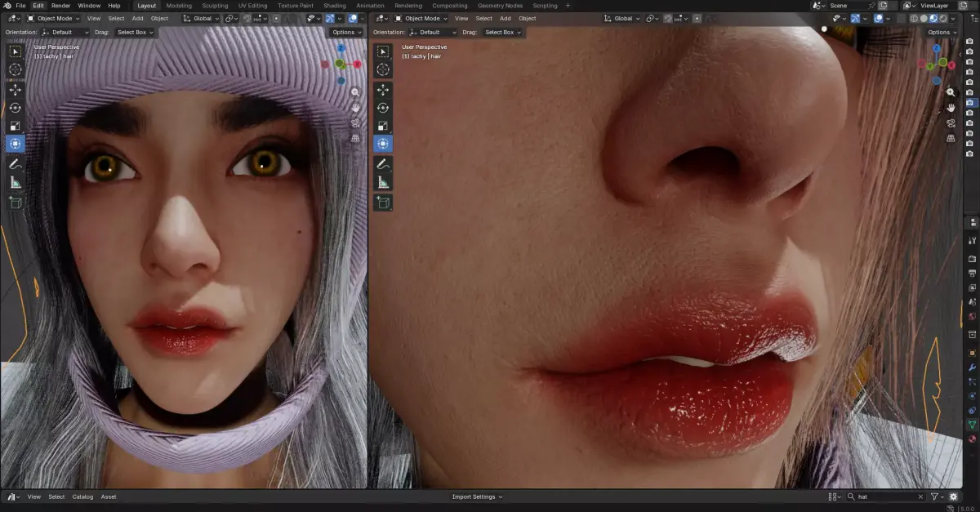Toggle camera view icon in left viewport
Image resolution: width=980 pixels, height=512 pixels.
pos(355,122)
